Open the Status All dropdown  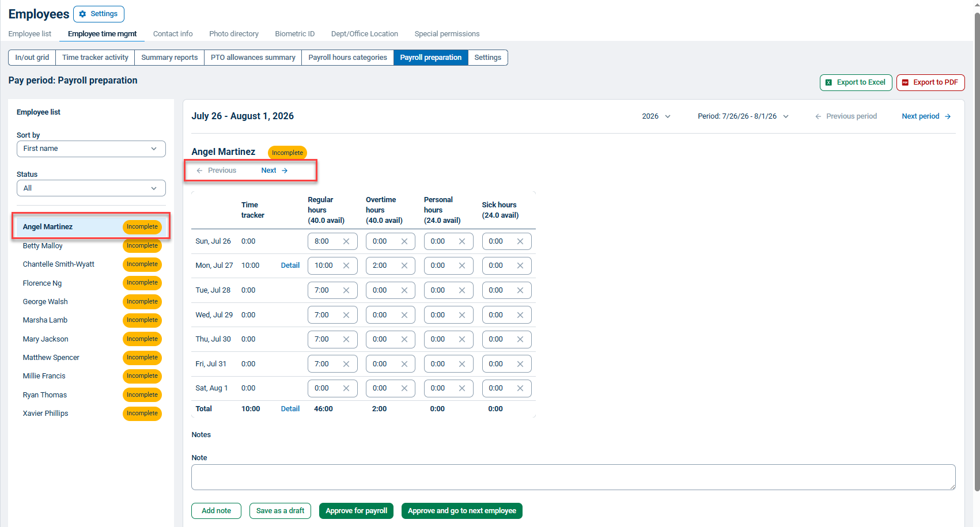coord(91,188)
